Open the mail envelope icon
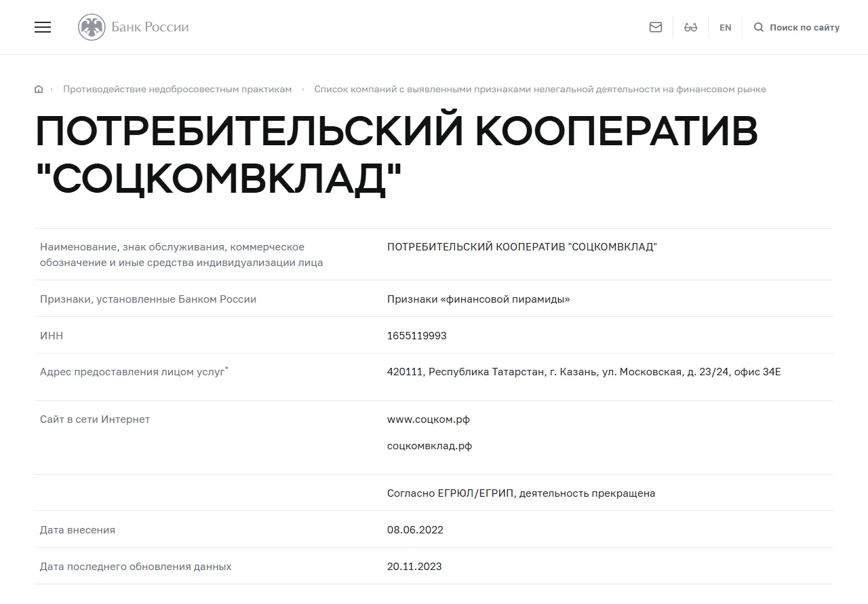The image size is (868, 604). point(656,27)
